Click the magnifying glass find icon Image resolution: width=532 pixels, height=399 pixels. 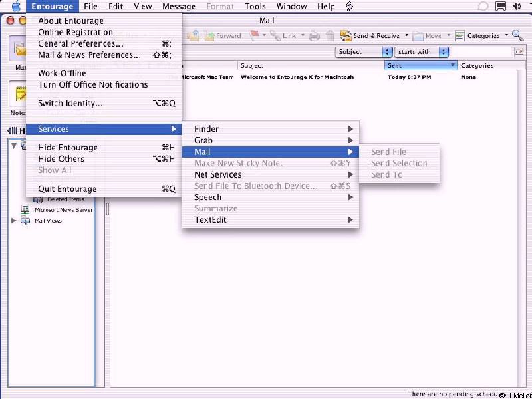[x=517, y=35]
